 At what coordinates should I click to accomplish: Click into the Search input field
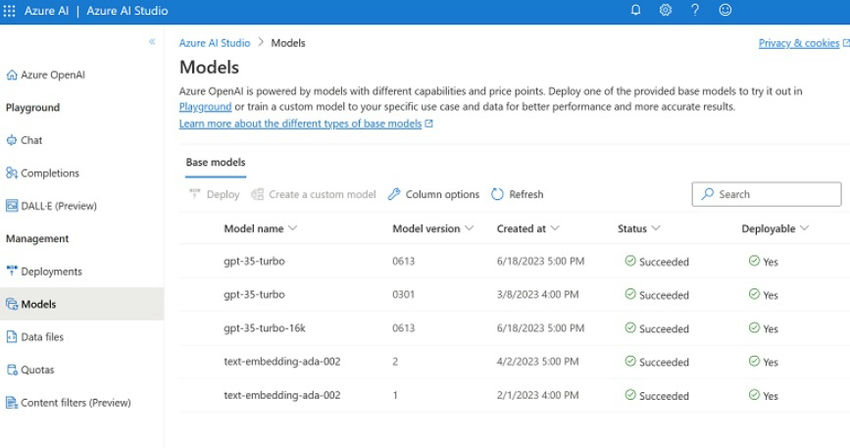pyautogui.click(x=767, y=194)
